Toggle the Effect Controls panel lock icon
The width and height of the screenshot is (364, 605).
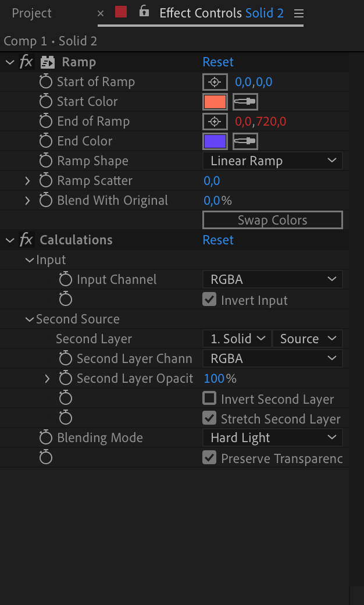tap(144, 11)
